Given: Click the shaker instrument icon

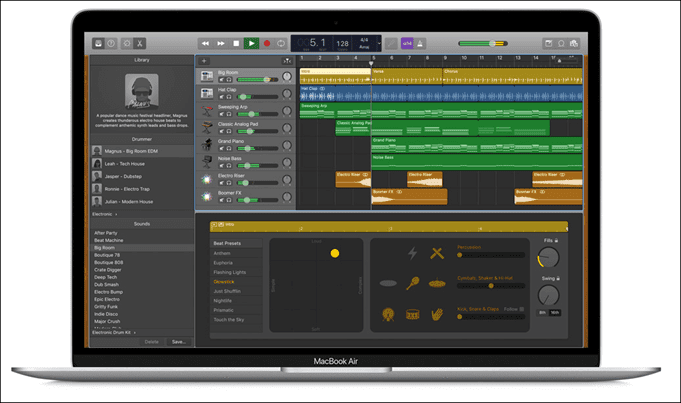Looking at the screenshot, I should [x=412, y=283].
